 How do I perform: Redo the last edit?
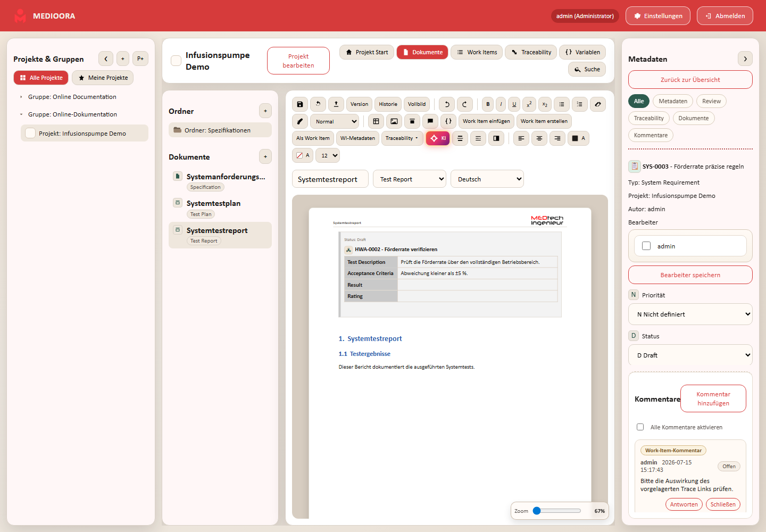click(465, 104)
